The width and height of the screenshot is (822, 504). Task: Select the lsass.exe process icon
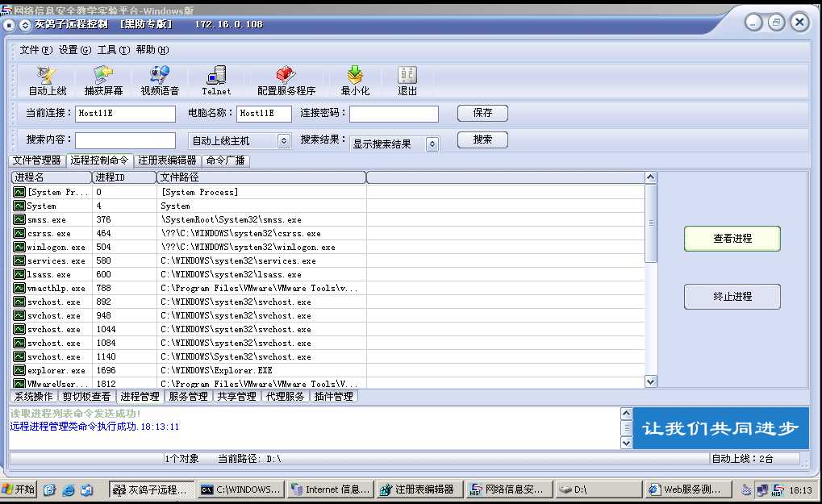click(19, 274)
